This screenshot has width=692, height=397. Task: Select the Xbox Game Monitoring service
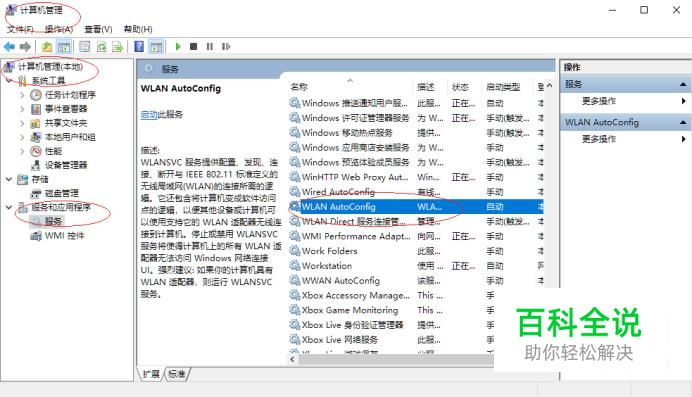tap(350, 310)
